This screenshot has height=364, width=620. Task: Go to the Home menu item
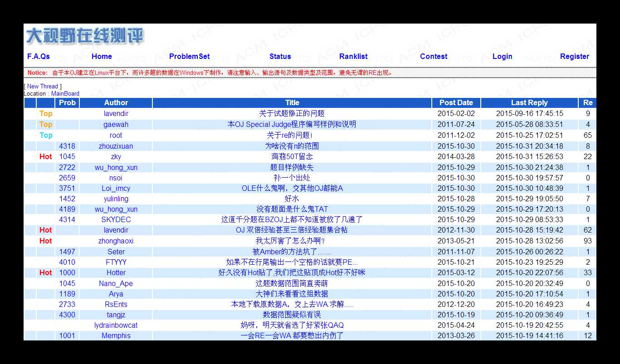coord(102,56)
